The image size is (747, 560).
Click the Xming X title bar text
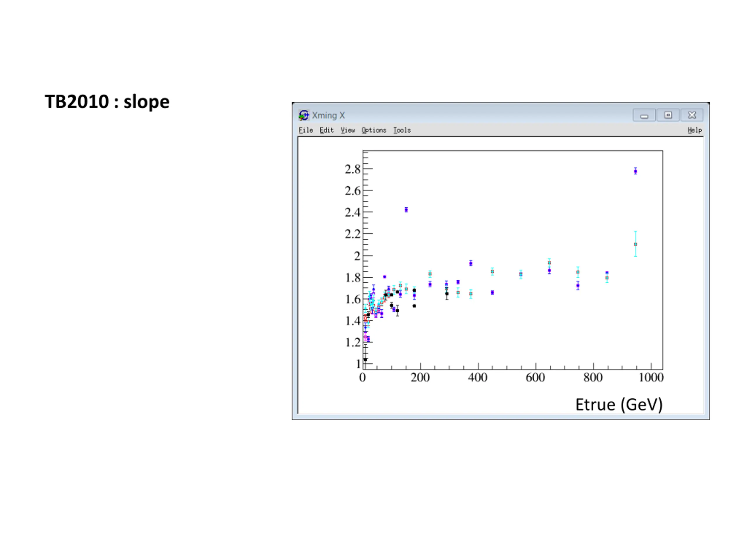point(328,116)
